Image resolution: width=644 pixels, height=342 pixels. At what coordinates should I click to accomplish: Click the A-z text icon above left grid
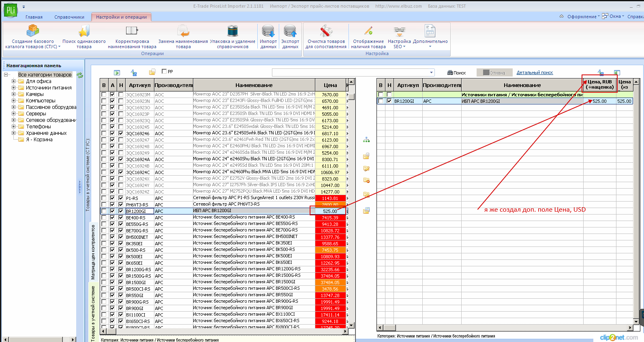(134, 72)
